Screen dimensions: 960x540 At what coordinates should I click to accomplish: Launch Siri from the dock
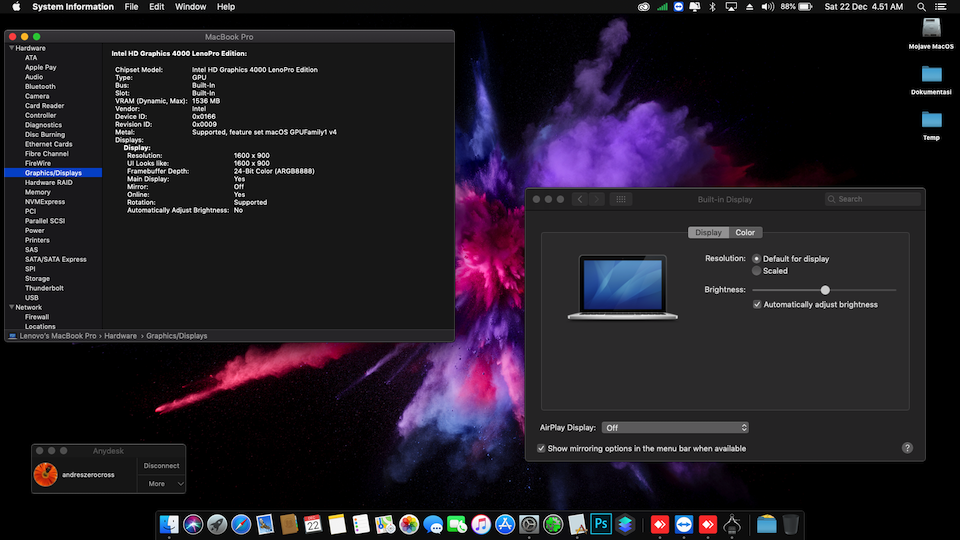pos(193,525)
